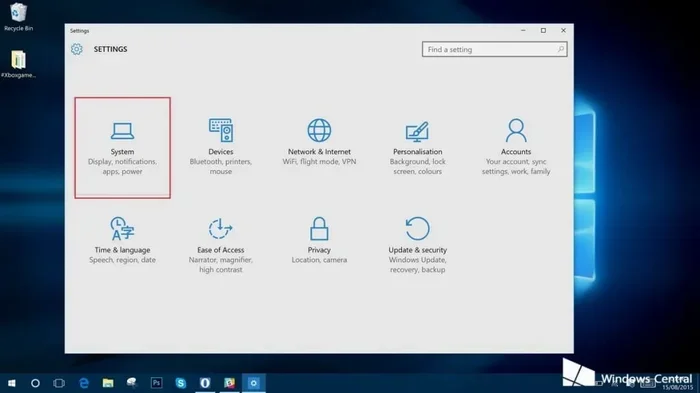Maximize the Settings window
700x393 pixels.
pos(543,30)
